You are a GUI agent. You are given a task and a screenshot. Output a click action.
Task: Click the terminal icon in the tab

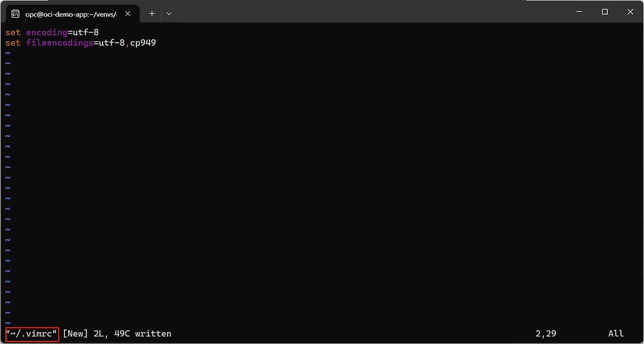click(x=16, y=14)
